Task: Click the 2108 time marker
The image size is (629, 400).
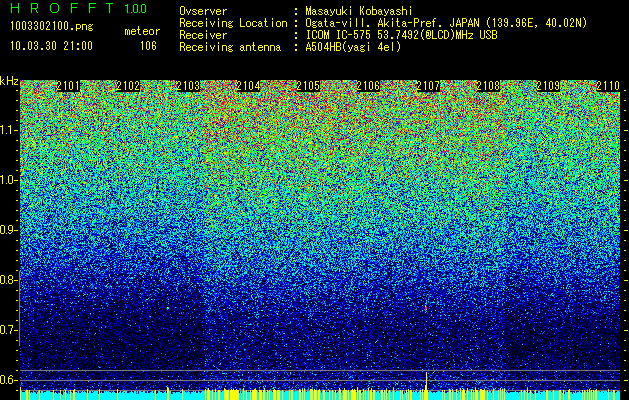Action: click(488, 86)
